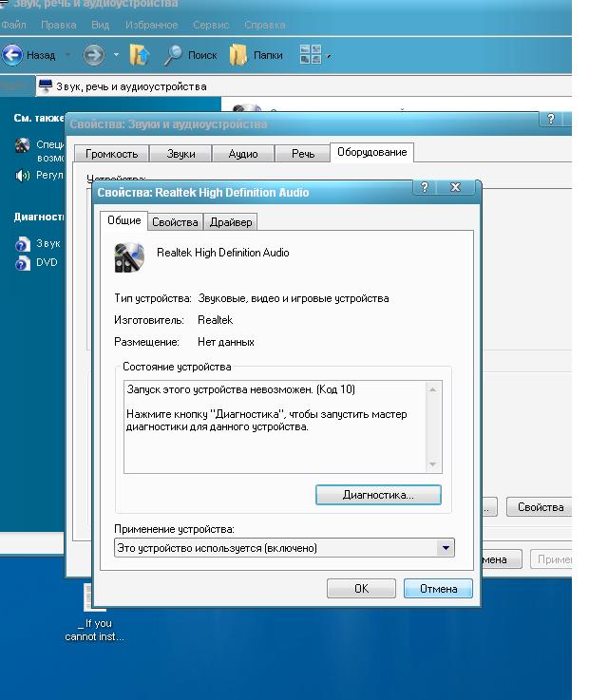The width and height of the screenshot is (608, 700).
Task: Switch to the Речь tab
Action: (303, 154)
